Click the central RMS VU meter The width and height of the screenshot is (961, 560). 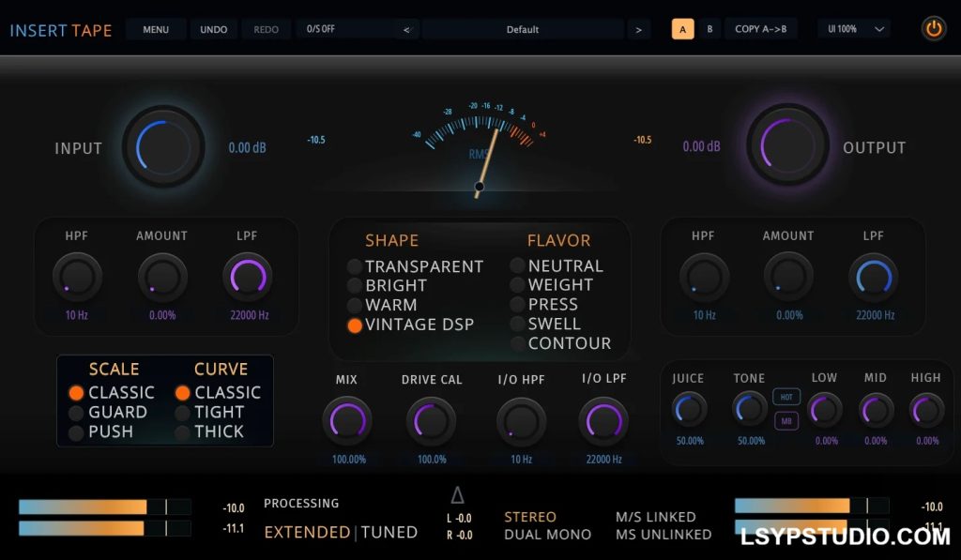[480, 147]
